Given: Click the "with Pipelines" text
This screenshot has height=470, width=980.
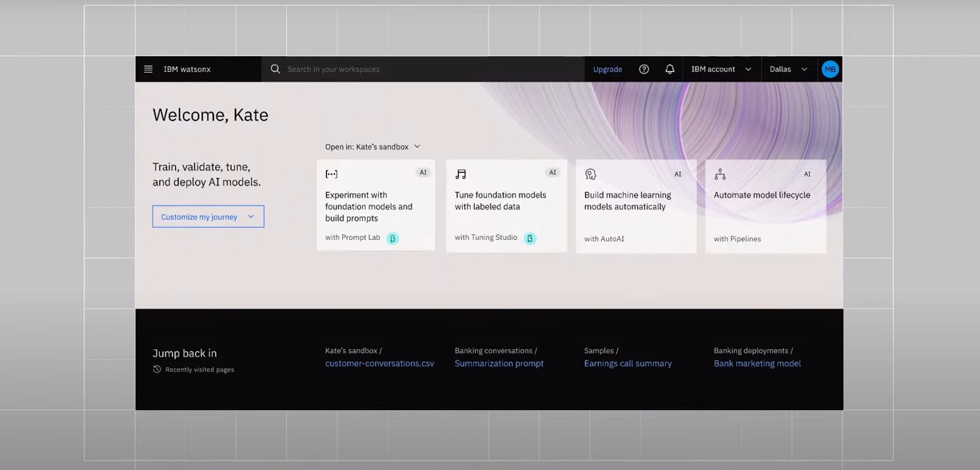Looking at the screenshot, I should (x=737, y=239).
